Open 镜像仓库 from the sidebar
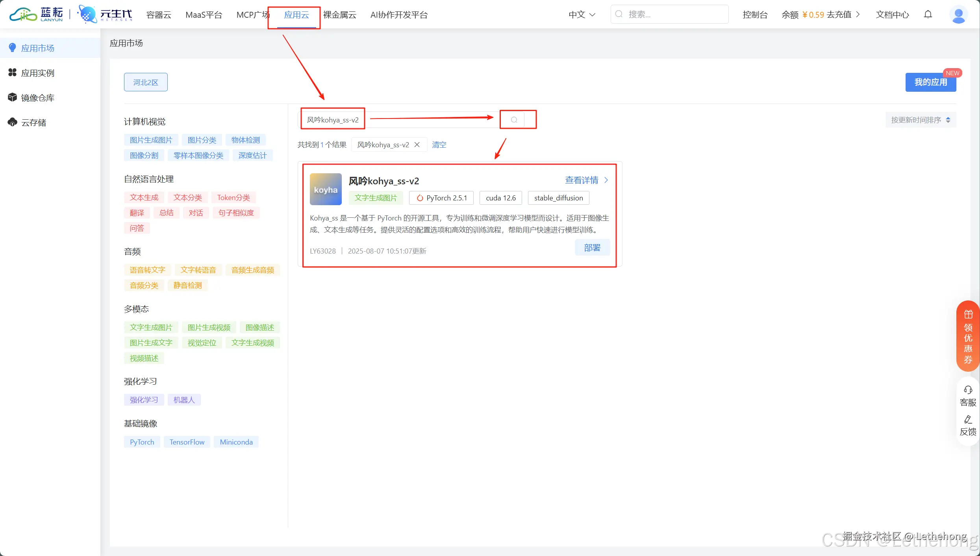The image size is (980, 556). click(38, 97)
